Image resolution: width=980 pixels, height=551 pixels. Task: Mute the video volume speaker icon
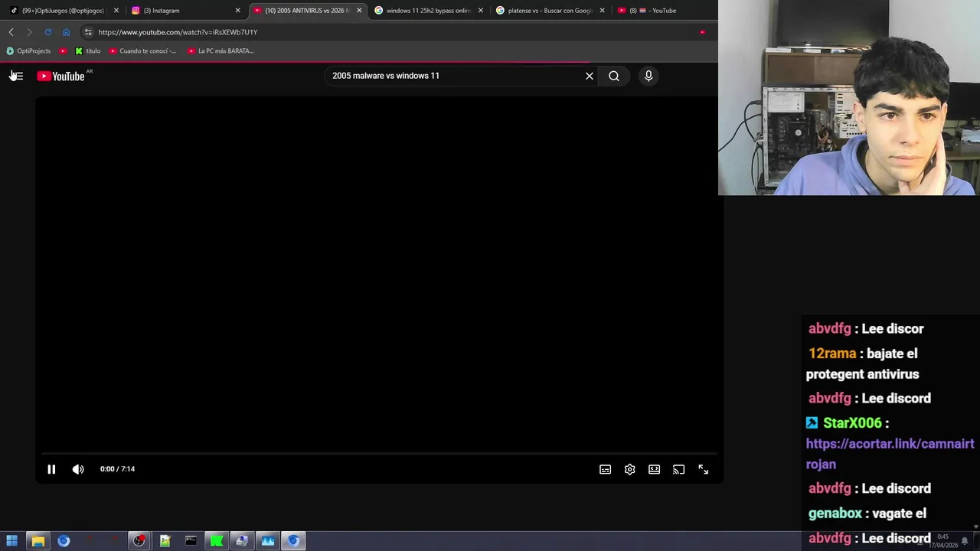click(x=78, y=469)
